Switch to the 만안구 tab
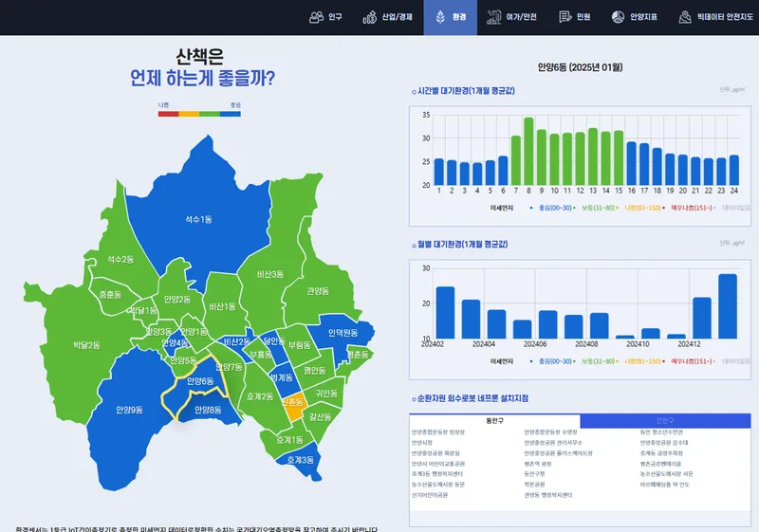Image resolution: width=759 pixels, height=532 pixels. (665, 420)
